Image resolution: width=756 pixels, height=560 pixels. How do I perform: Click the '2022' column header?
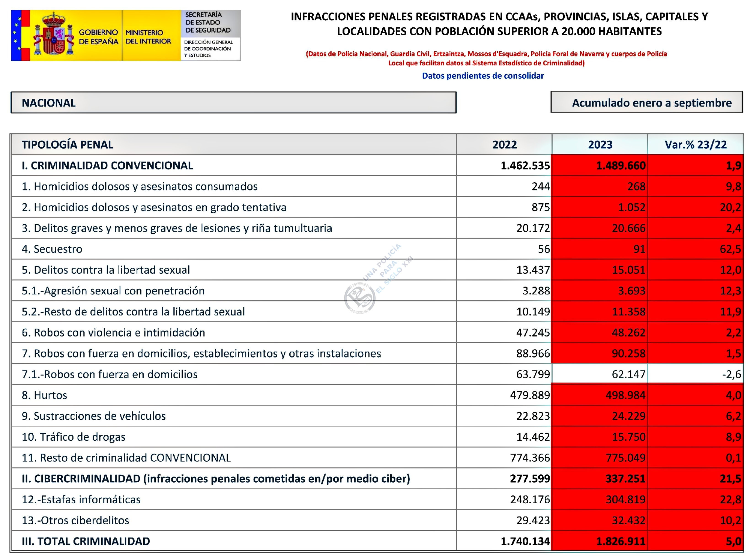pyautogui.click(x=504, y=145)
